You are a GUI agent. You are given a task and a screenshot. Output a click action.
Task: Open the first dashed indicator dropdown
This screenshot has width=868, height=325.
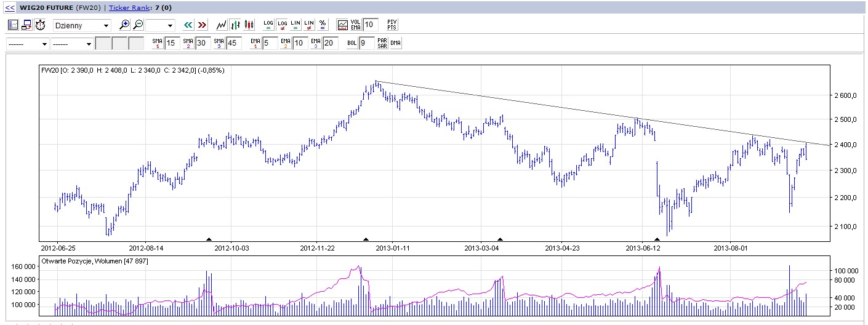(x=28, y=44)
